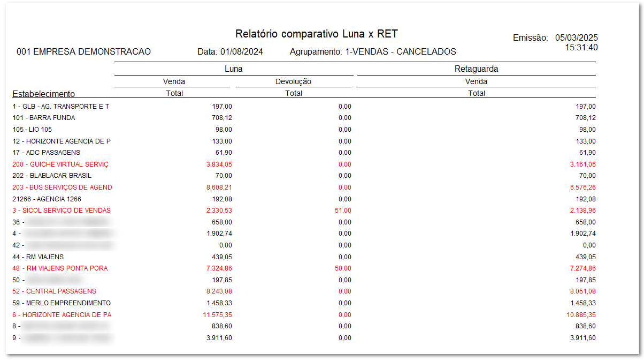The image size is (644, 361).
Task: Click the emission date '05/03/2025'
Action: coord(576,38)
